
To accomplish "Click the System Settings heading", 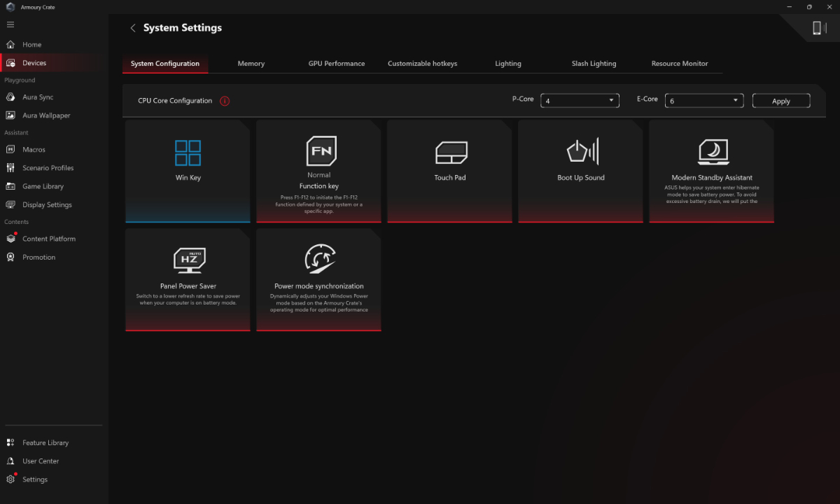I will [183, 28].
